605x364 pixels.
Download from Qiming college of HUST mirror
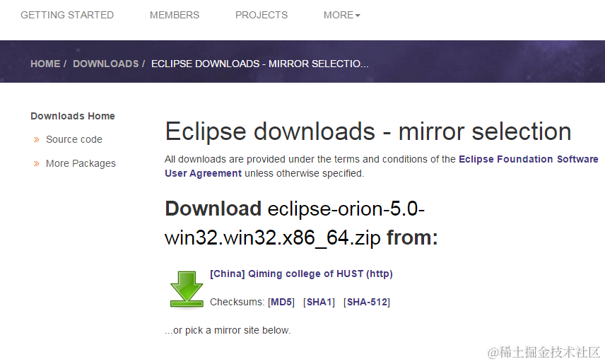pyautogui.click(x=301, y=274)
